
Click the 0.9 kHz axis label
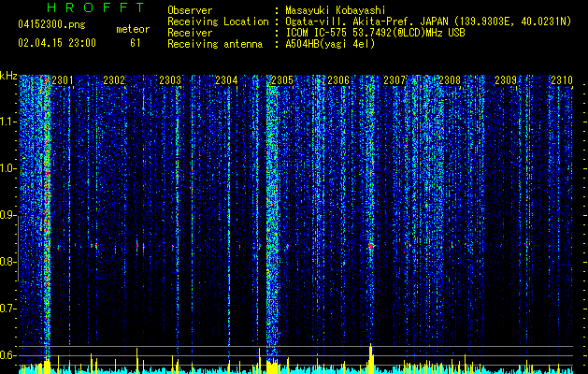pos(8,216)
